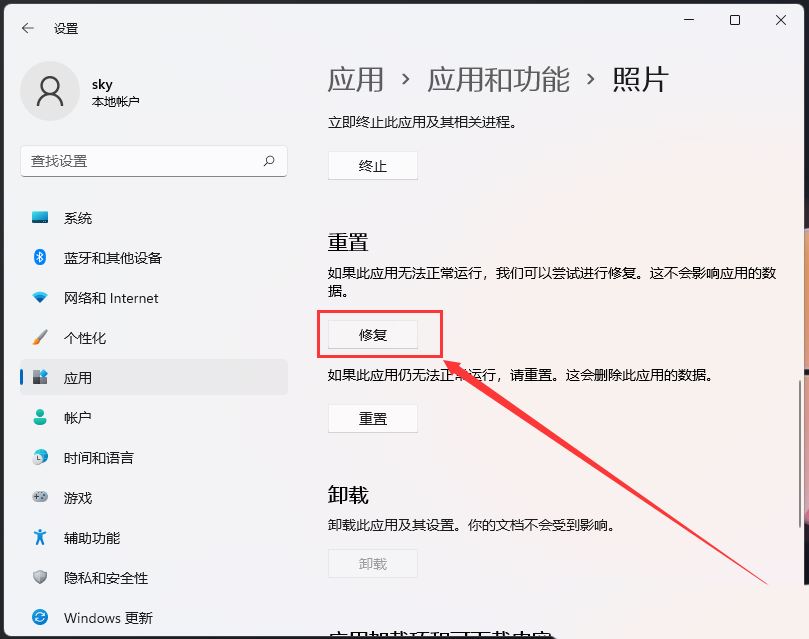Select the Accounts person icon
The width and height of the screenshot is (809, 639).
tap(40, 417)
